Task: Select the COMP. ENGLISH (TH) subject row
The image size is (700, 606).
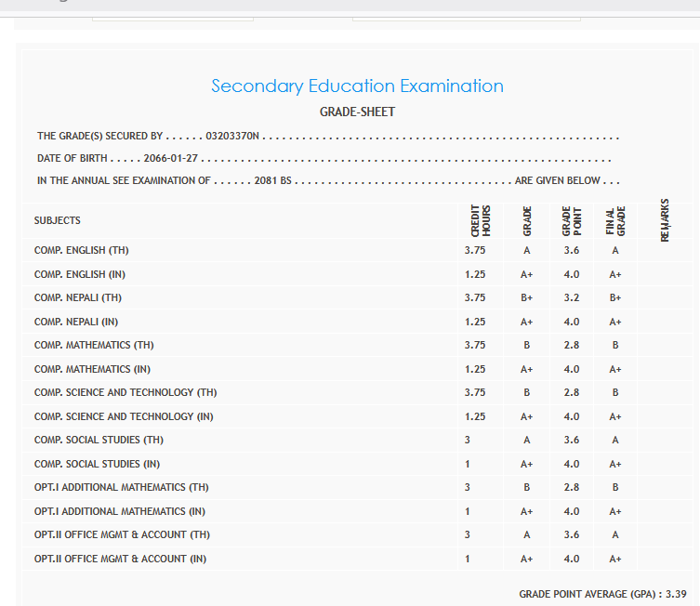Action: tap(82, 251)
